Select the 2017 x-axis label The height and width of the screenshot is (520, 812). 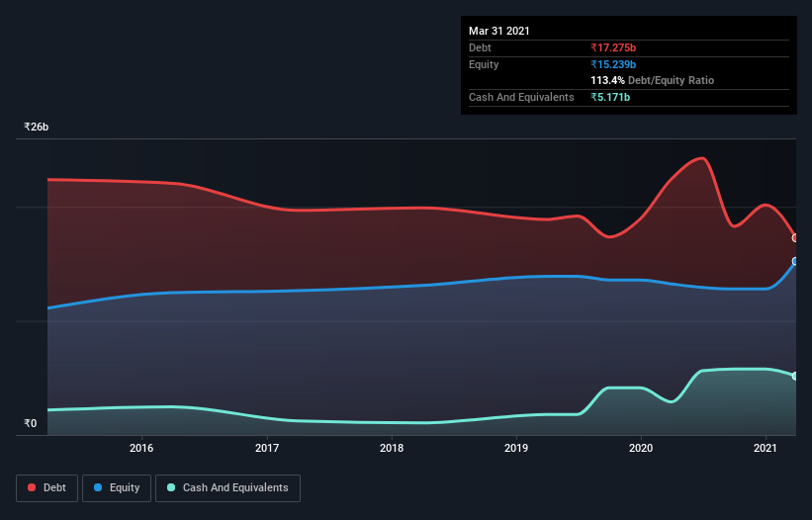pyautogui.click(x=267, y=448)
